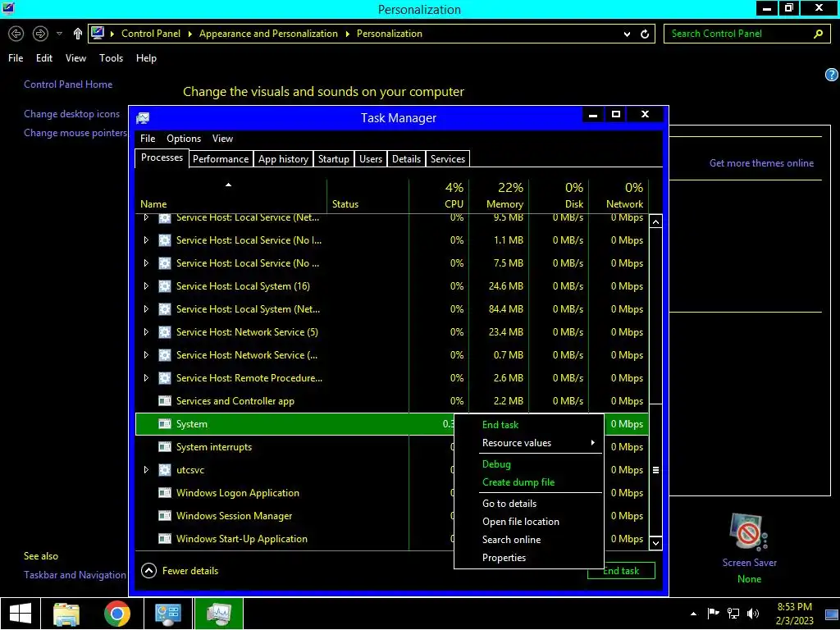Open Taskbar and Navigation link
This screenshot has height=630, width=840.
coord(75,575)
